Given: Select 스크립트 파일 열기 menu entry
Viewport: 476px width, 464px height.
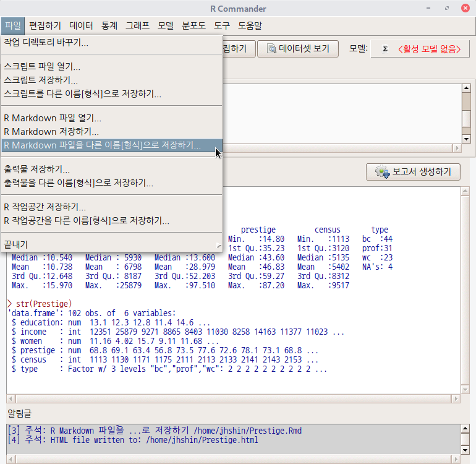Looking at the screenshot, I should click(112, 66).
